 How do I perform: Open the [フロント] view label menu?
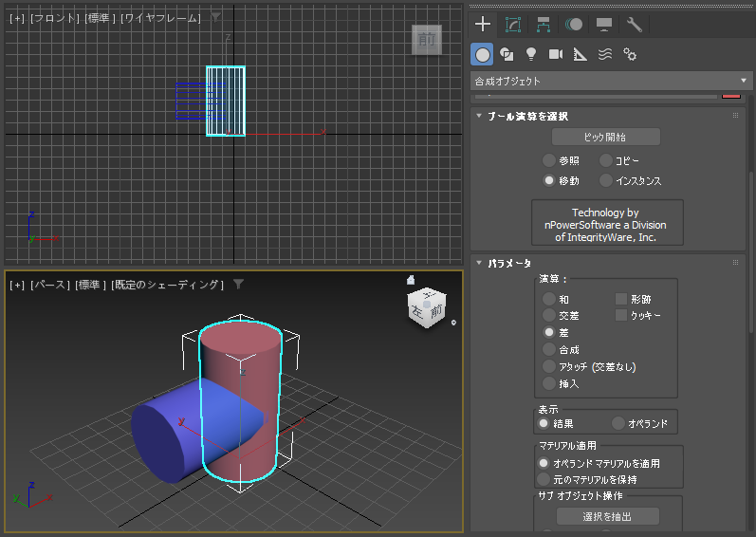[x=54, y=18]
